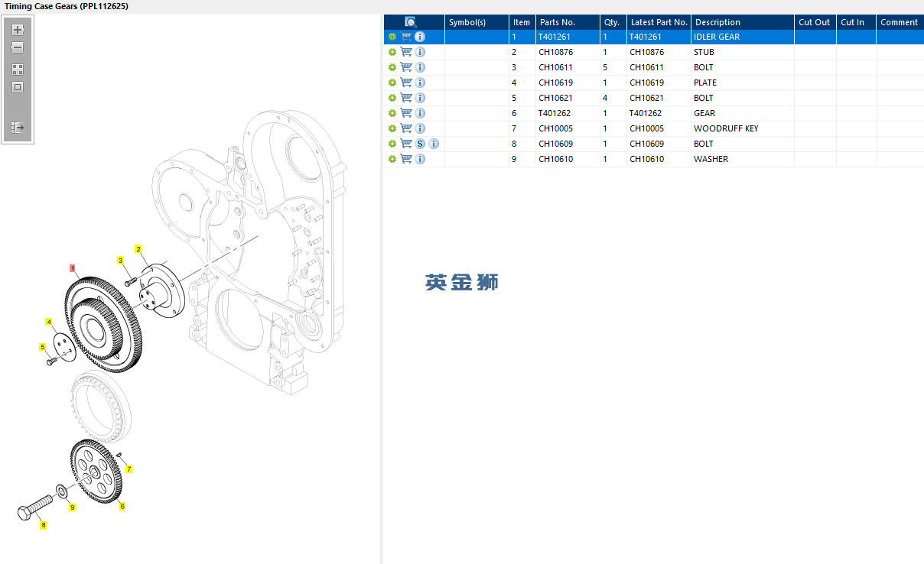
Task: Open info for IDLER GEAR row
Action: point(420,37)
